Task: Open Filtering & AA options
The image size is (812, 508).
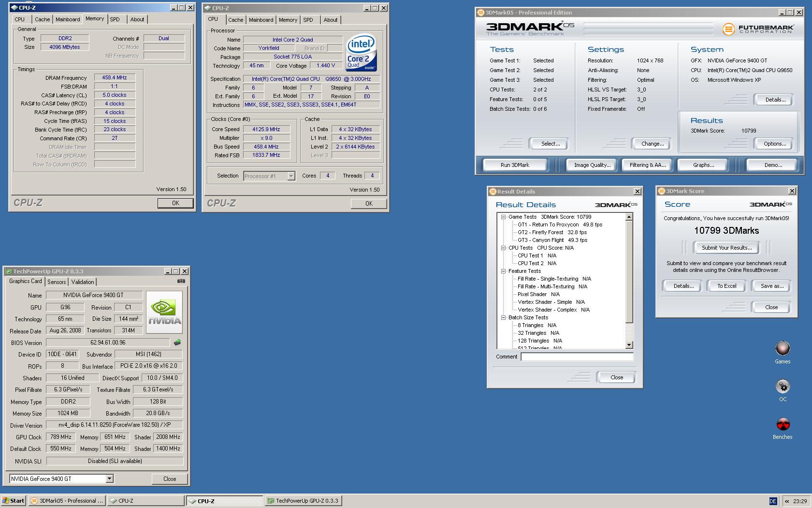Action: click(x=648, y=165)
